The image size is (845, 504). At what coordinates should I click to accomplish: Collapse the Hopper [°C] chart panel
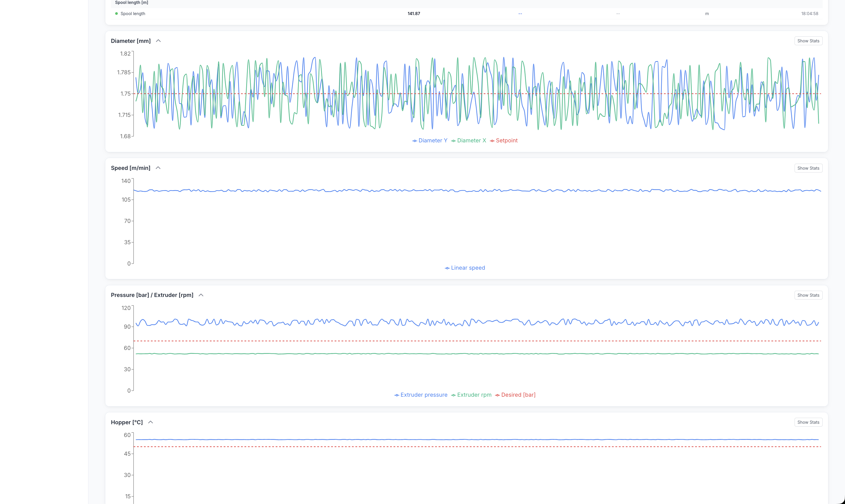click(x=151, y=422)
